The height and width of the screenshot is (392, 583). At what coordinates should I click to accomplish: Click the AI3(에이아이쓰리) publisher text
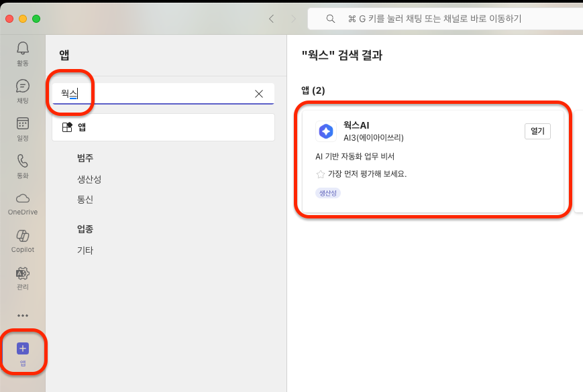[x=373, y=138]
